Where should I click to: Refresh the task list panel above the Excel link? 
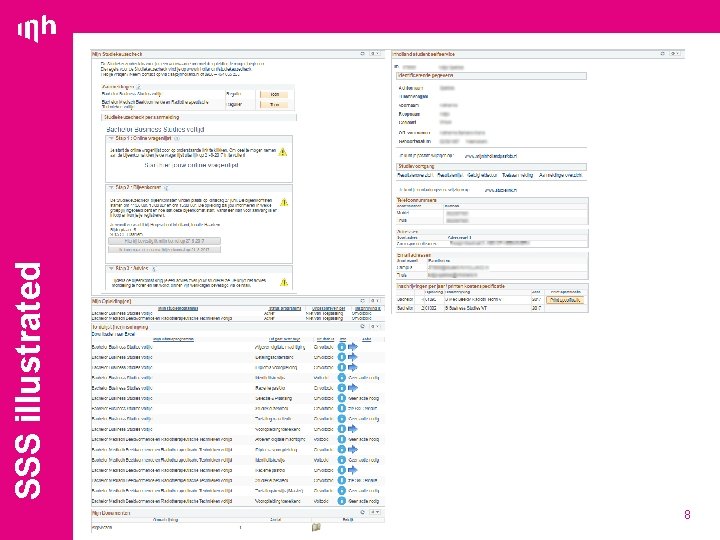click(362, 326)
